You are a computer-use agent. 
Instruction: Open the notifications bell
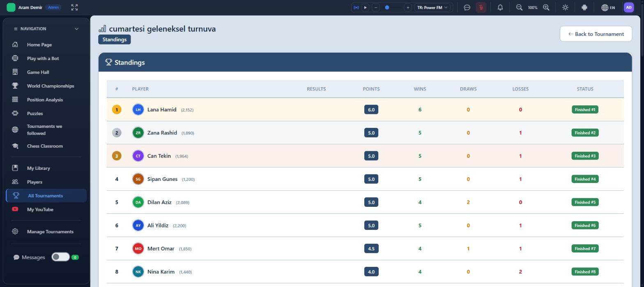pos(500,7)
